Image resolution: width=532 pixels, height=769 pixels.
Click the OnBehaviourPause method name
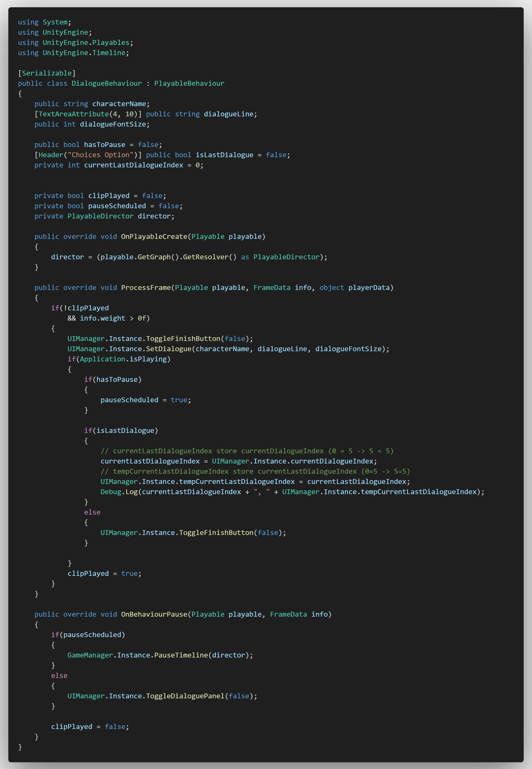coord(154,614)
